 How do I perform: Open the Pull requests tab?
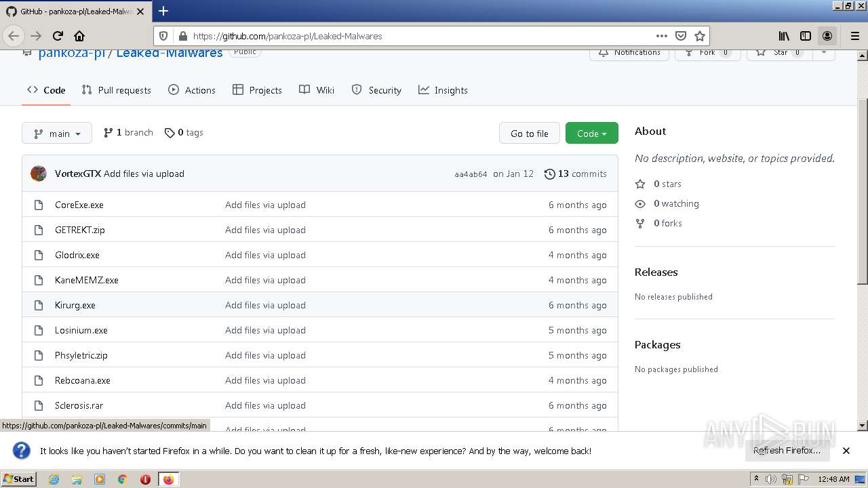[116, 90]
